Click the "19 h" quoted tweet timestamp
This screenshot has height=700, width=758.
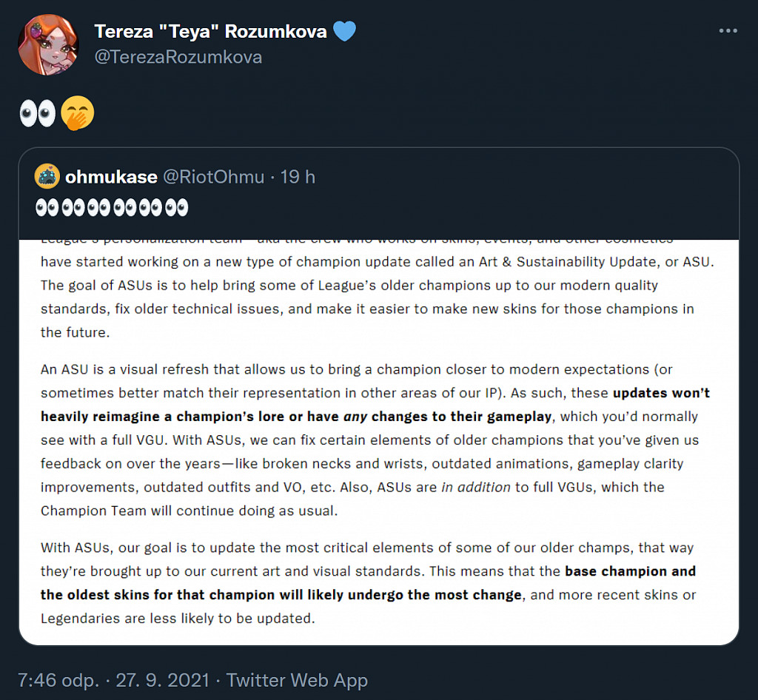click(298, 177)
